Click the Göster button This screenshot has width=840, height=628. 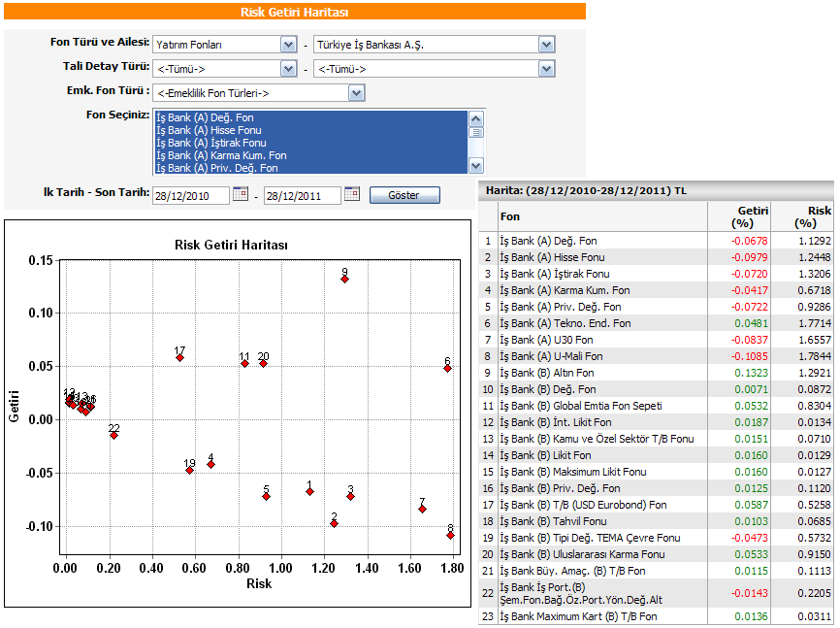[404, 195]
